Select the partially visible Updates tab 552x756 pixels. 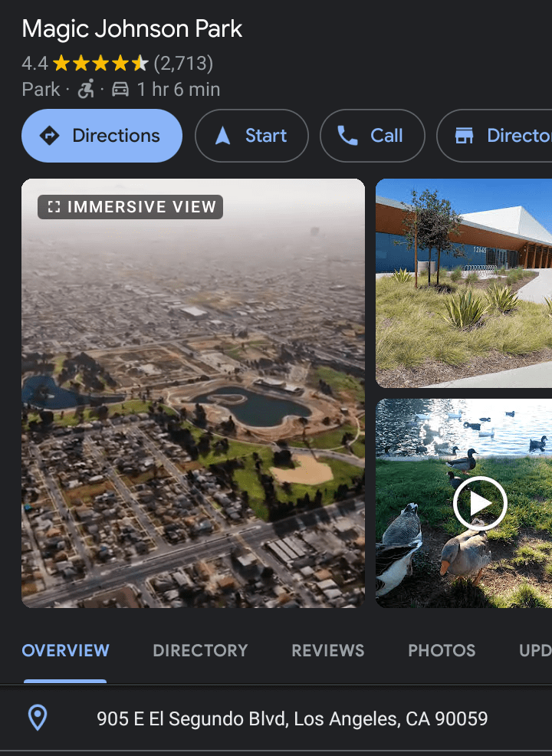535,651
